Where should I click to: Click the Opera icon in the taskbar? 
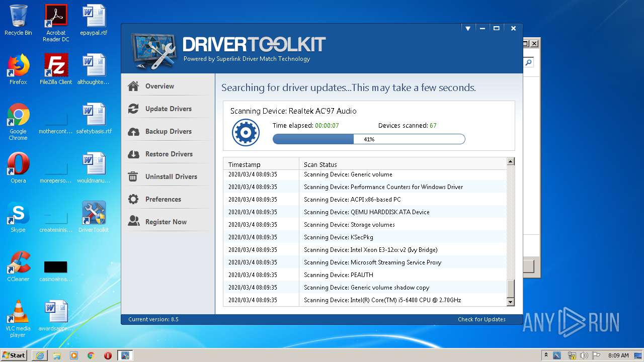pos(108,355)
